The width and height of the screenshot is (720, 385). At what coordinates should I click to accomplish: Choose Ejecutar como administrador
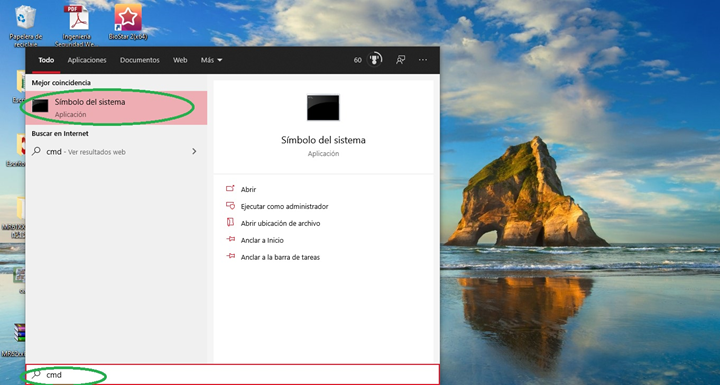[x=285, y=206]
